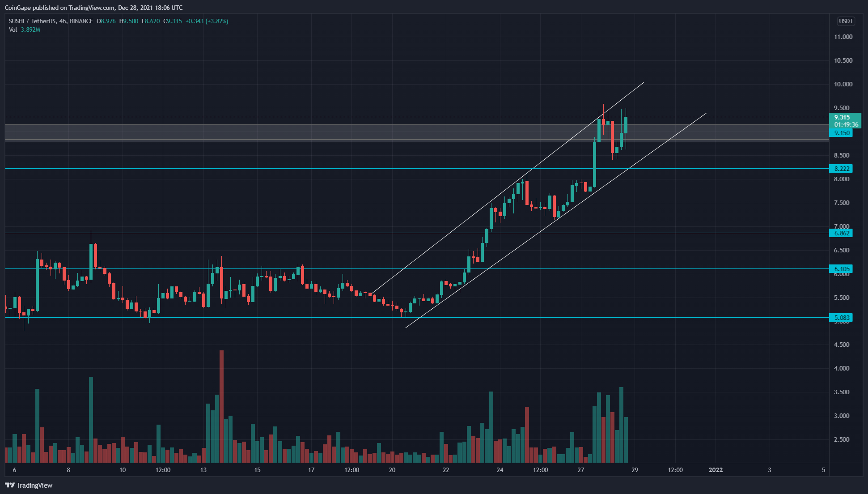
Task: Click the 2.500 price axis tick
Action: click(842, 439)
